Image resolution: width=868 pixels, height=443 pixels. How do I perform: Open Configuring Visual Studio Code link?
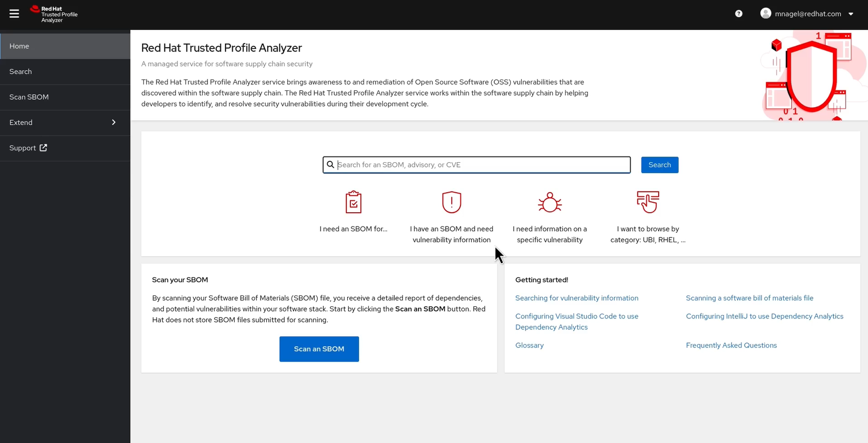coord(577,322)
